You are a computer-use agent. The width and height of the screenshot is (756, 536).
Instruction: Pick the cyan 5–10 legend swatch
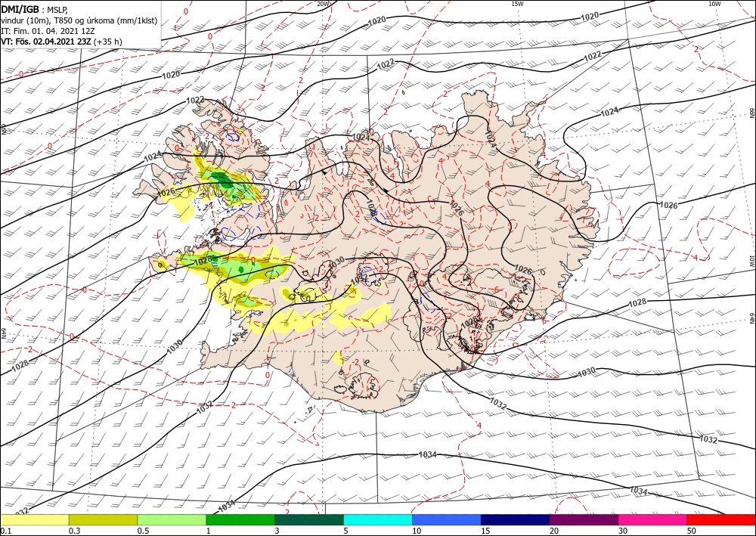coord(378,519)
